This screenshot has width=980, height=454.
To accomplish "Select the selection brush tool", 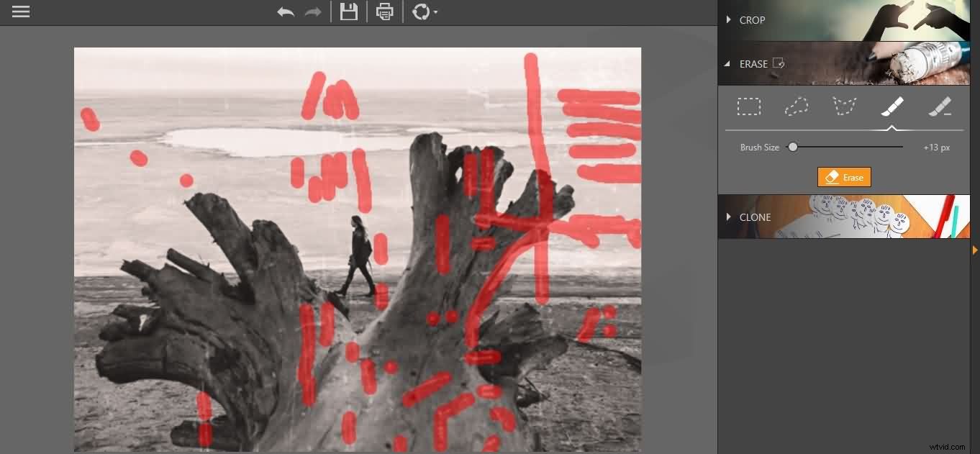I will tap(892, 106).
